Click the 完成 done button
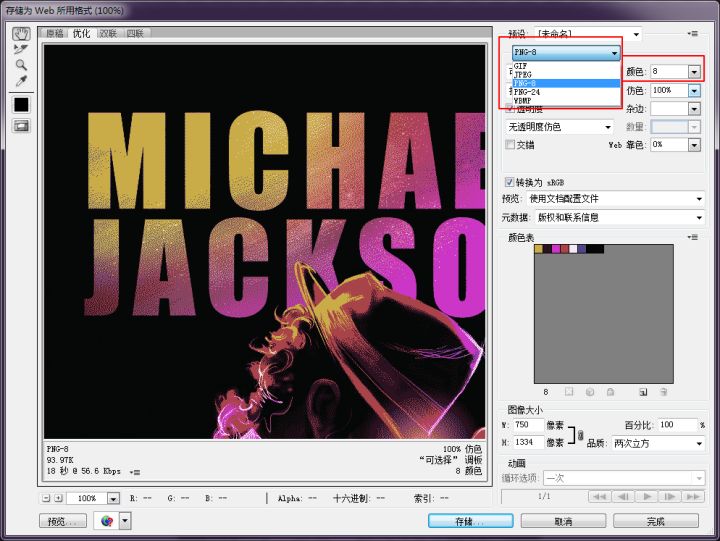This screenshot has width=720, height=541. (x=656, y=521)
